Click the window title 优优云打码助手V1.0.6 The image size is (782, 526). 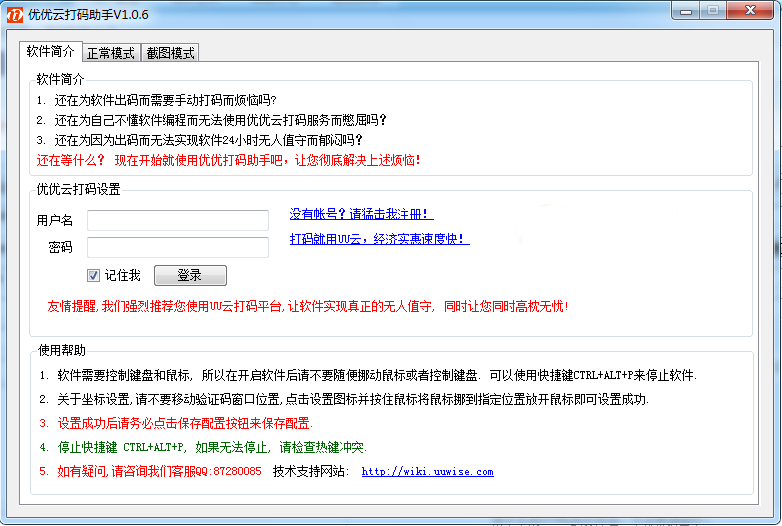[88, 14]
